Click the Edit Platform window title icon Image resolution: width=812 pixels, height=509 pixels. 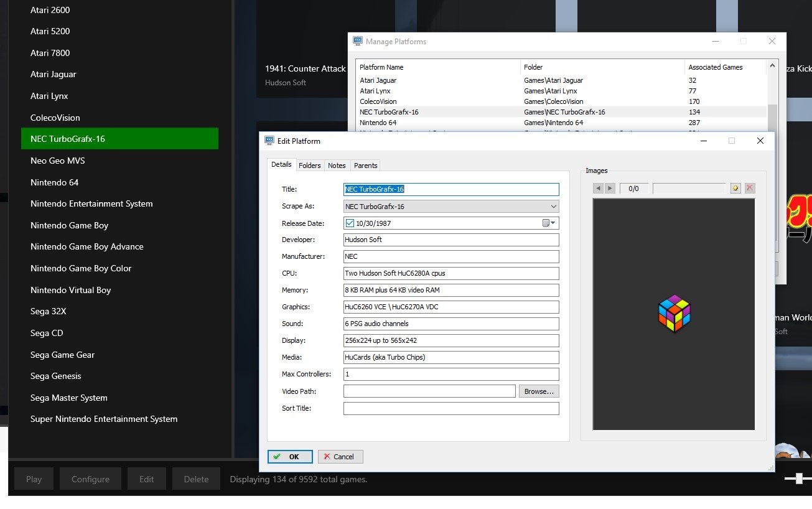click(269, 141)
